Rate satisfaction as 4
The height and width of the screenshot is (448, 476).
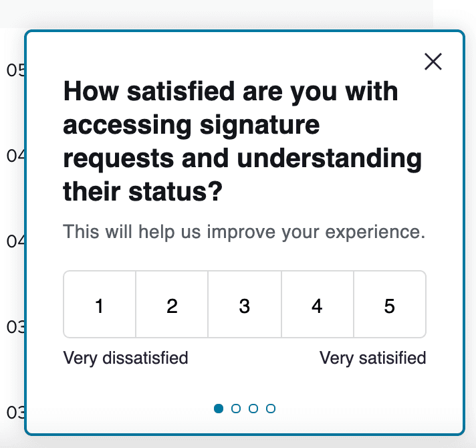(x=317, y=305)
